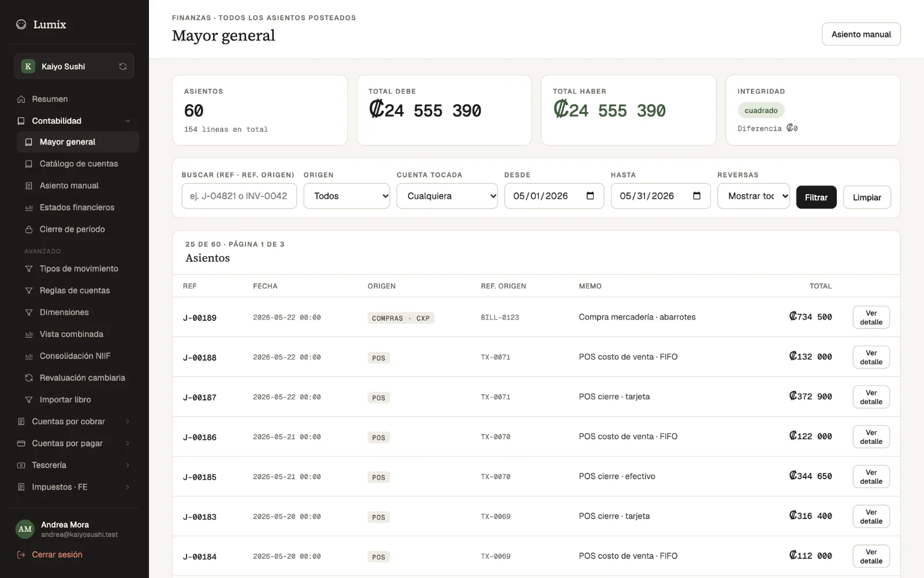
Task: Open the Hasta date calendar picker icon
Action: [697, 196]
